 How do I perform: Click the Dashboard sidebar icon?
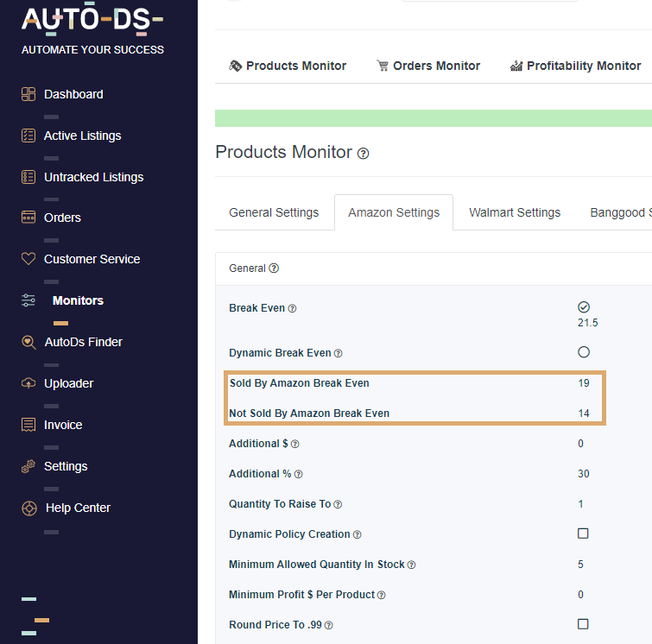coord(28,94)
